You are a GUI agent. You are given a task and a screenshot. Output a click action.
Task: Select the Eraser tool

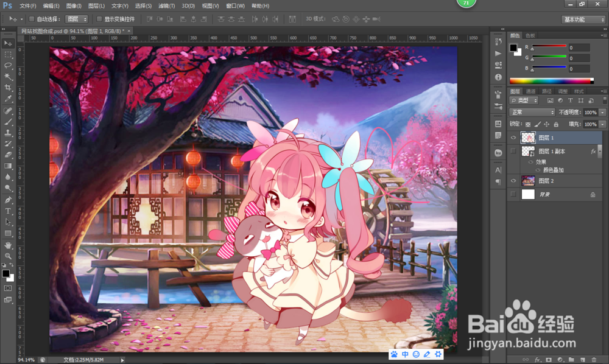[x=8, y=155]
